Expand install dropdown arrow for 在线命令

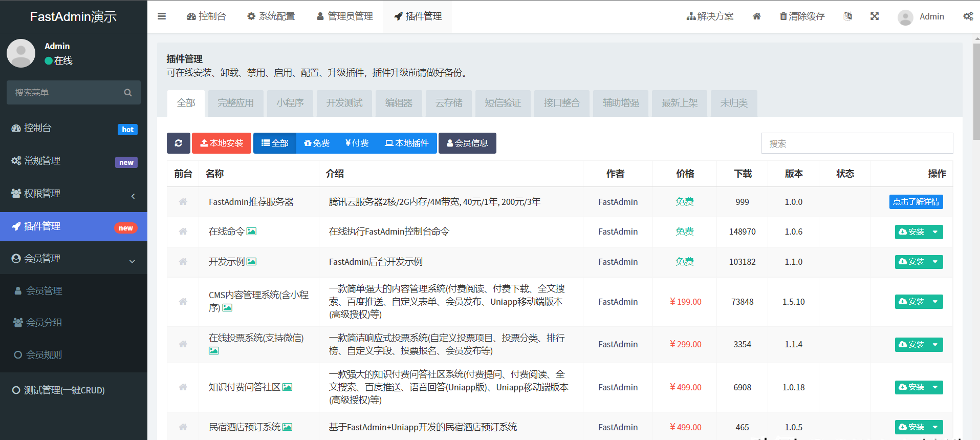click(x=935, y=232)
